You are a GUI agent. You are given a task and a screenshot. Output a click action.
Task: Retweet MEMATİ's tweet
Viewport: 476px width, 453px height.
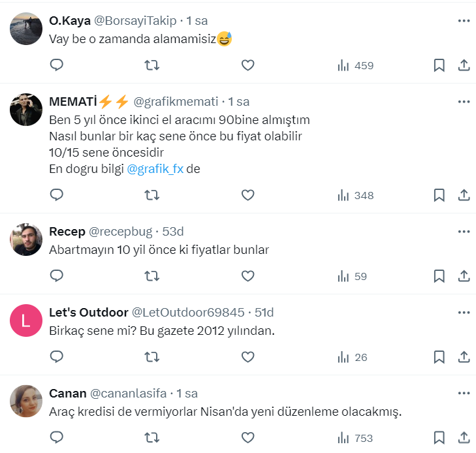151,195
